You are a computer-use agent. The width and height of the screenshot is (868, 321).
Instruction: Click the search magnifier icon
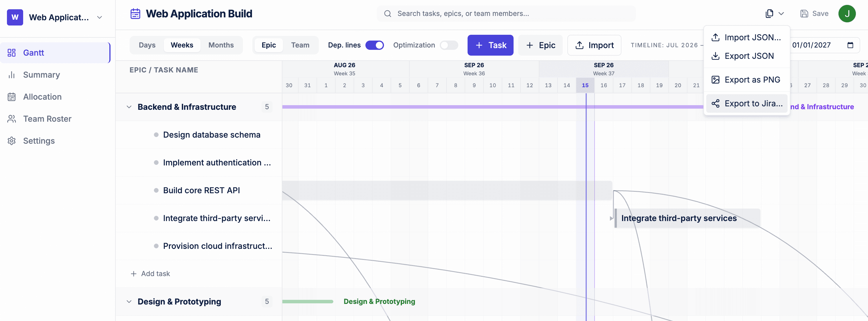(x=387, y=14)
